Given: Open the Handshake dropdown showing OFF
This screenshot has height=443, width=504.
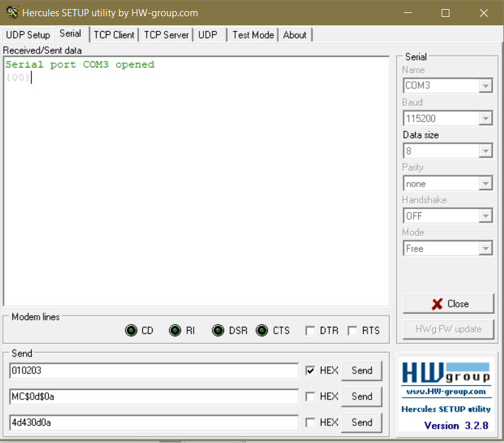Looking at the screenshot, I should pyautogui.click(x=485, y=216).
